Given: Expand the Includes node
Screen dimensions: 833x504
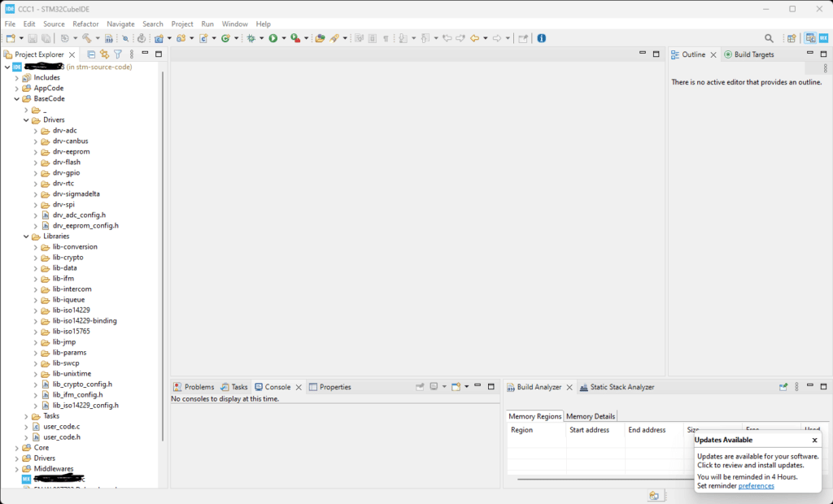Looking at the screenshot, I should tap(16, 77).
